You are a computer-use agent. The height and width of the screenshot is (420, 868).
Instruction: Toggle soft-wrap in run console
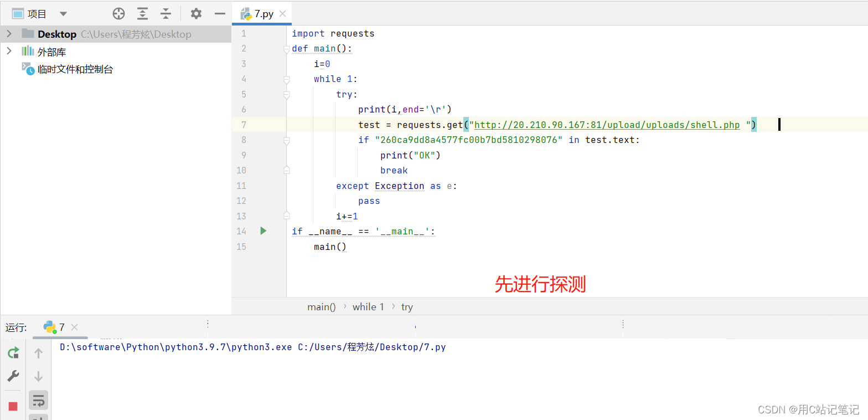pyautogui.click(x=38, y=399)
